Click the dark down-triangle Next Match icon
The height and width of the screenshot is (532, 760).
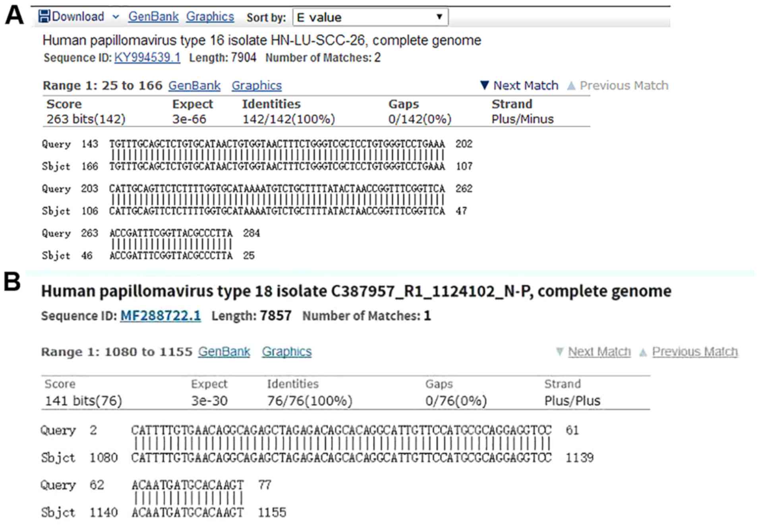point(484,85)
